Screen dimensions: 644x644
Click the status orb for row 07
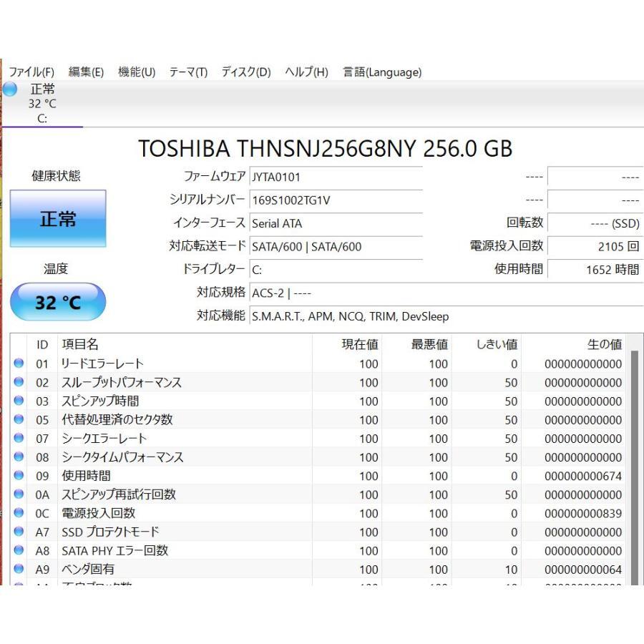pos(19,438)
